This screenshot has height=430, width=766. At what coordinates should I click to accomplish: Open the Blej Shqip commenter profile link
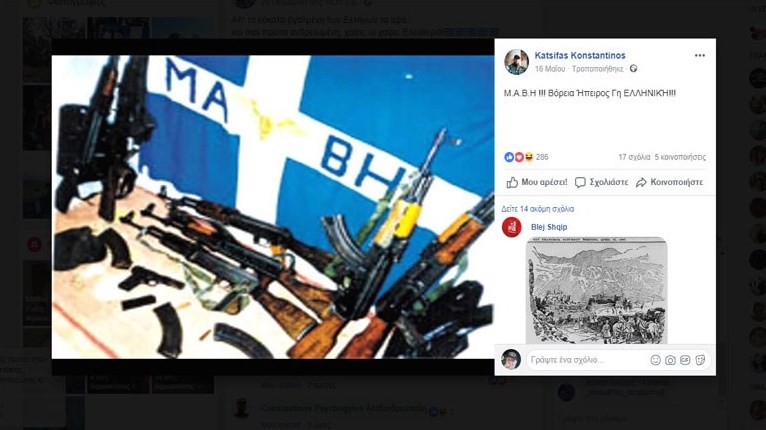tap(549, 227)
